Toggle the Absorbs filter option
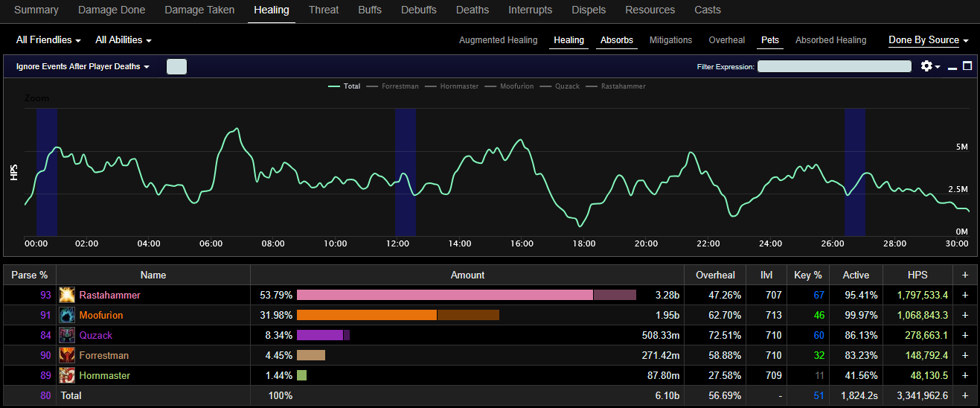Screen dimensions: 980x408 tap(616, 40)
